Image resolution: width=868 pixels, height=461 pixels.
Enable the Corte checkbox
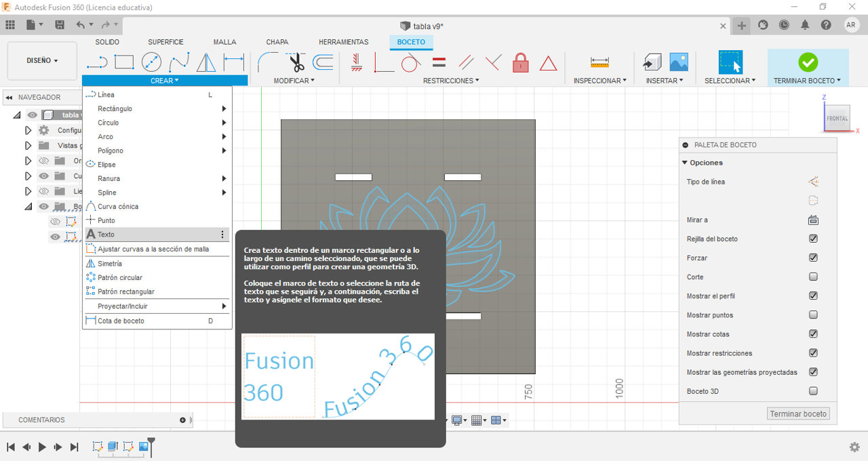[813, 277]
